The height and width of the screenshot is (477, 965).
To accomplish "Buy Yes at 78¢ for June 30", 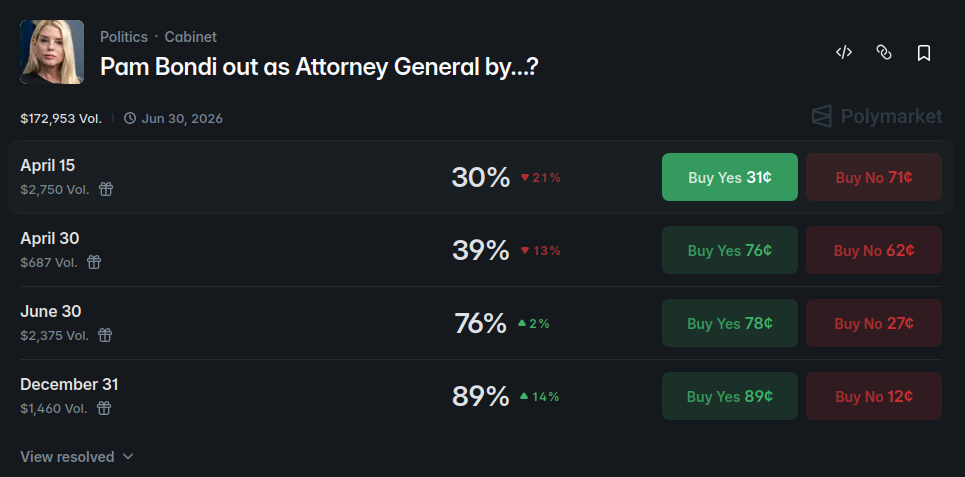I will click(x=729, y=323).
